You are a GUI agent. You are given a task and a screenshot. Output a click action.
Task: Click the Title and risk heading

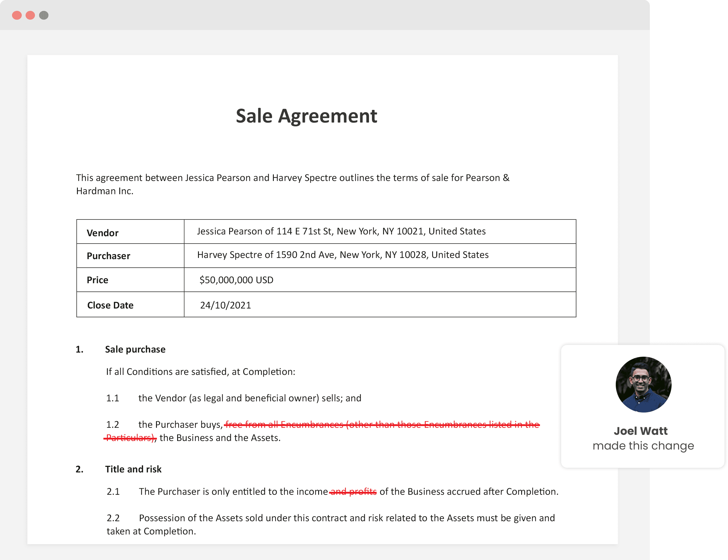133,469
